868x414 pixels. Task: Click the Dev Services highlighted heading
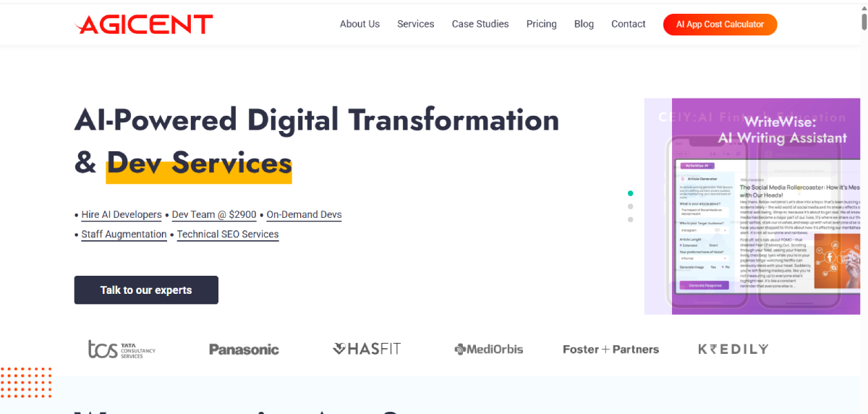coord(199,164)
